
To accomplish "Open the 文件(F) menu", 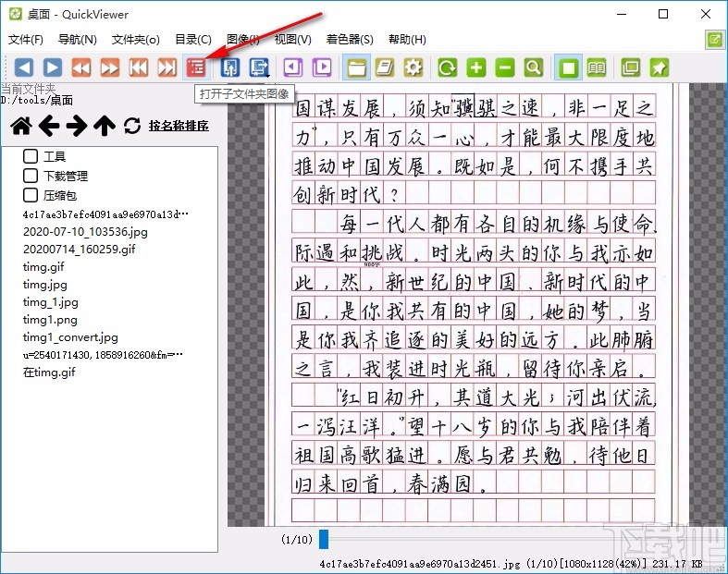I will coord(26,40).
